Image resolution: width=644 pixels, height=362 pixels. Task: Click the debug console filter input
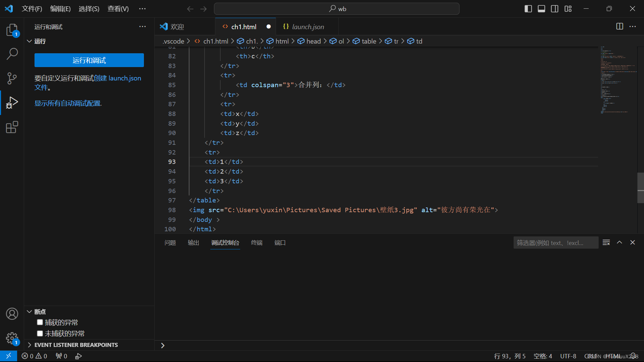[x=555, y=243]
